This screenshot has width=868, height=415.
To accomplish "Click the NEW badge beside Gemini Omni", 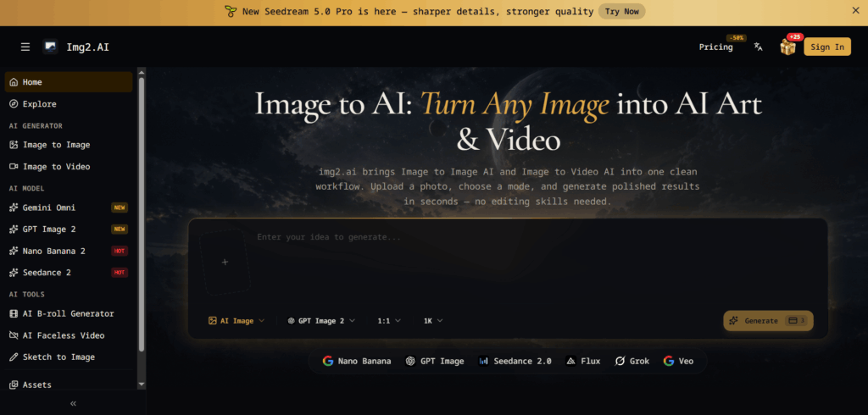I will 120,207.
